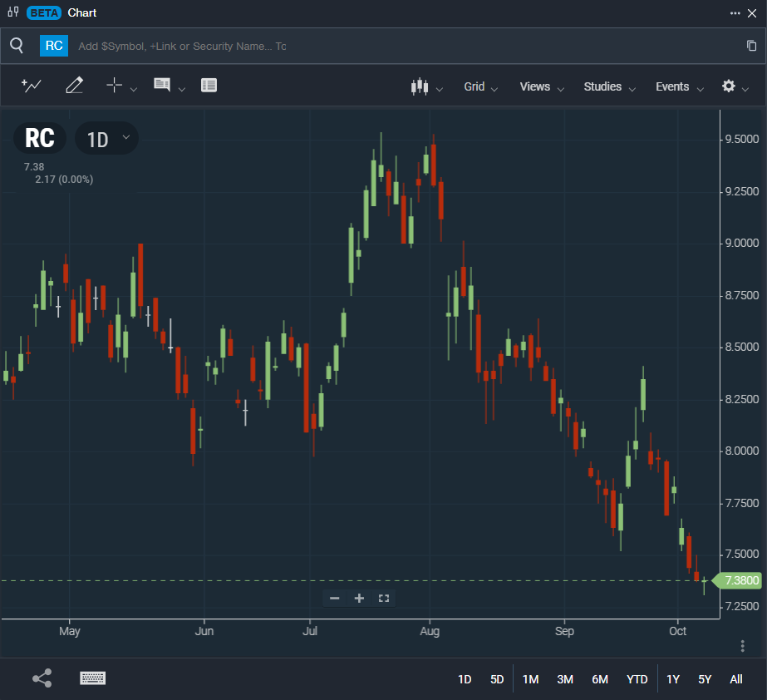Click the search magnifier icon
Viewport: 767px width, 700px height.
pyautogui.click(x=17, y=46)
